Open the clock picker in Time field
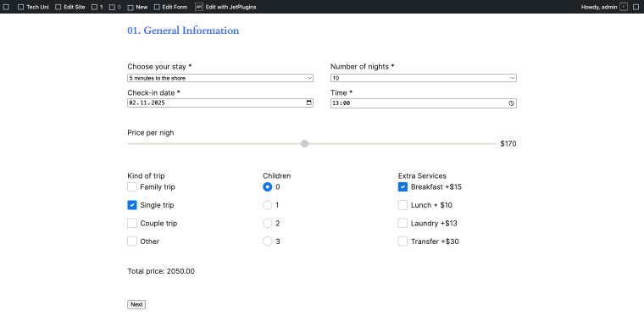 coord(511,103)
